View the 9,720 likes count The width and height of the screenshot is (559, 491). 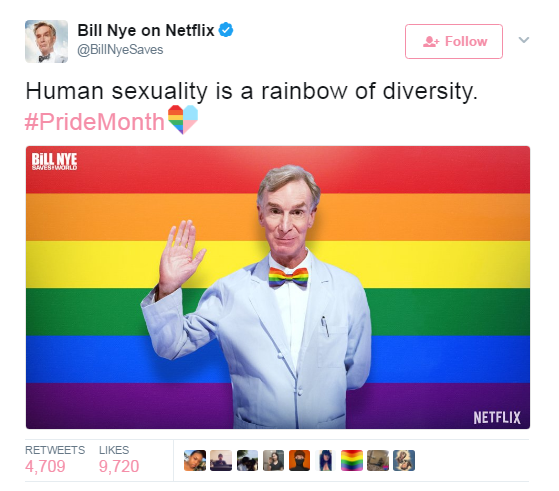(119, 466)
